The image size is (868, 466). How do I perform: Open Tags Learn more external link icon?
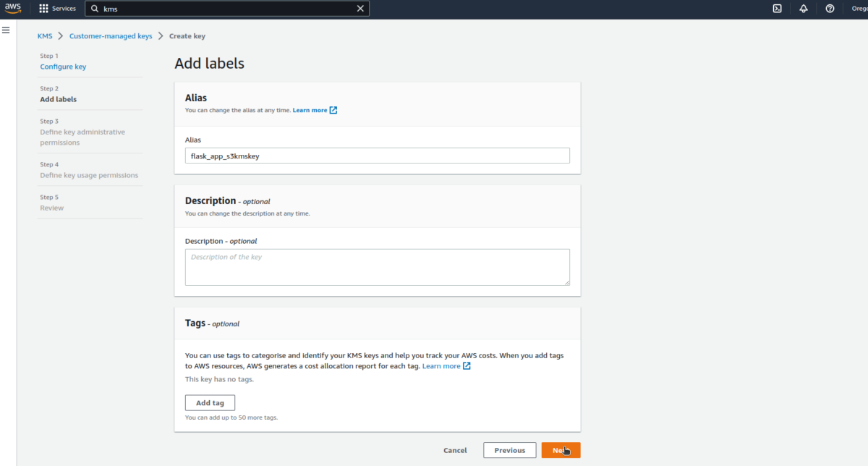pos(467,365)
